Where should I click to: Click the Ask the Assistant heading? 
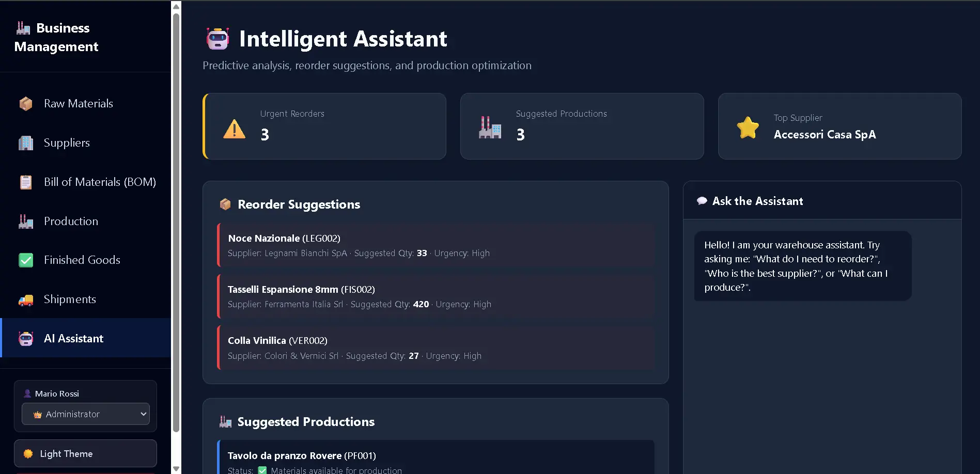(x=758, y=201)
